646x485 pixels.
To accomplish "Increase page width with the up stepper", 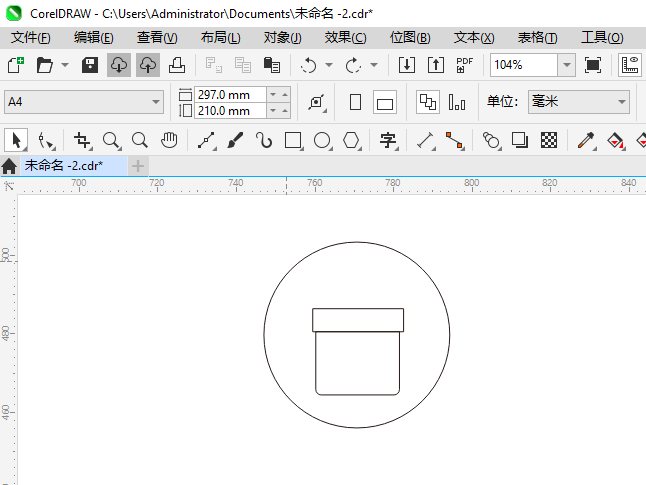I will [x=285, y=95].
